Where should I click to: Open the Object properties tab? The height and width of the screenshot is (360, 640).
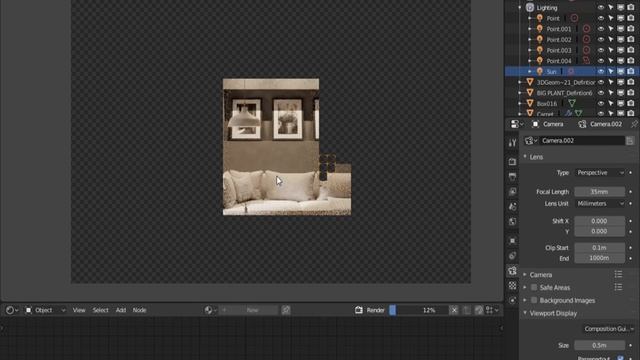[512, 241]
